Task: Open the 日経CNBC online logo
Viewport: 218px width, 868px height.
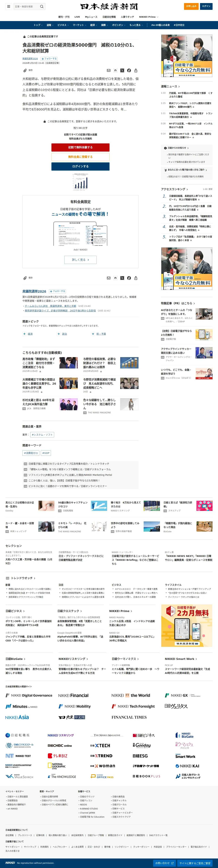Action: [60, 746]
